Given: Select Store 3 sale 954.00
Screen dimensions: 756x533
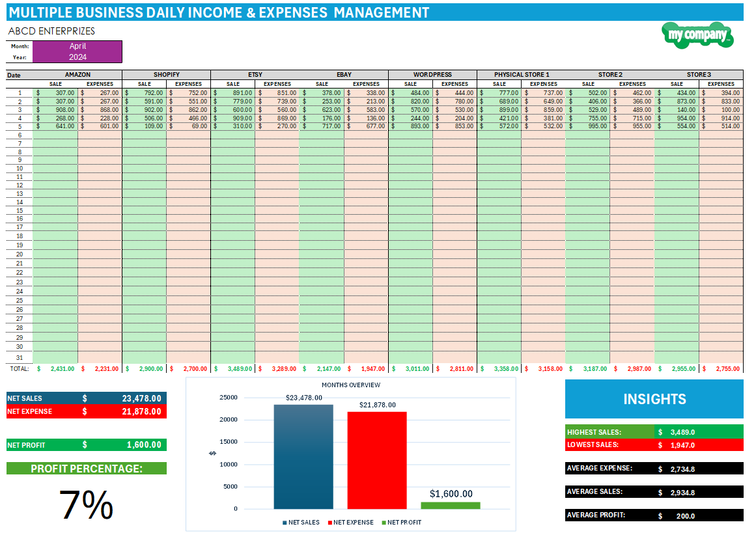Looking at the screenshot, I should (x=677, y=118).
